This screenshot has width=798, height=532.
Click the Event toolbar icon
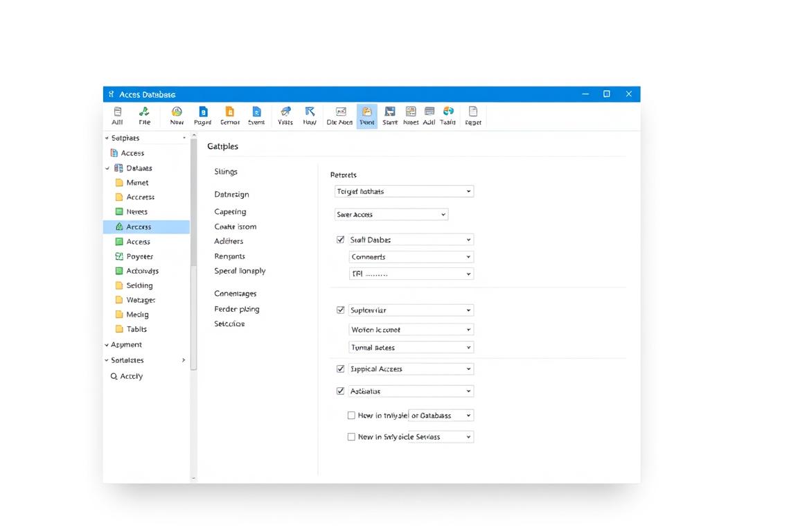(256, 115)
